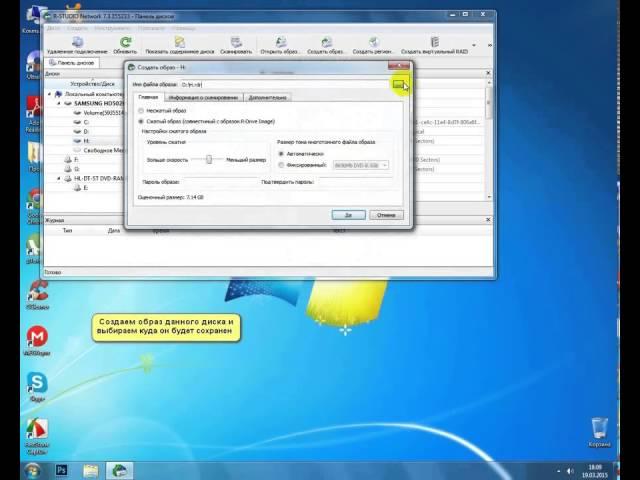Image resolution: width=640 pixels, height=480 pixels.
Task: Switch to the Информация о сканировании tab
Action: click(x=203, y=98)
